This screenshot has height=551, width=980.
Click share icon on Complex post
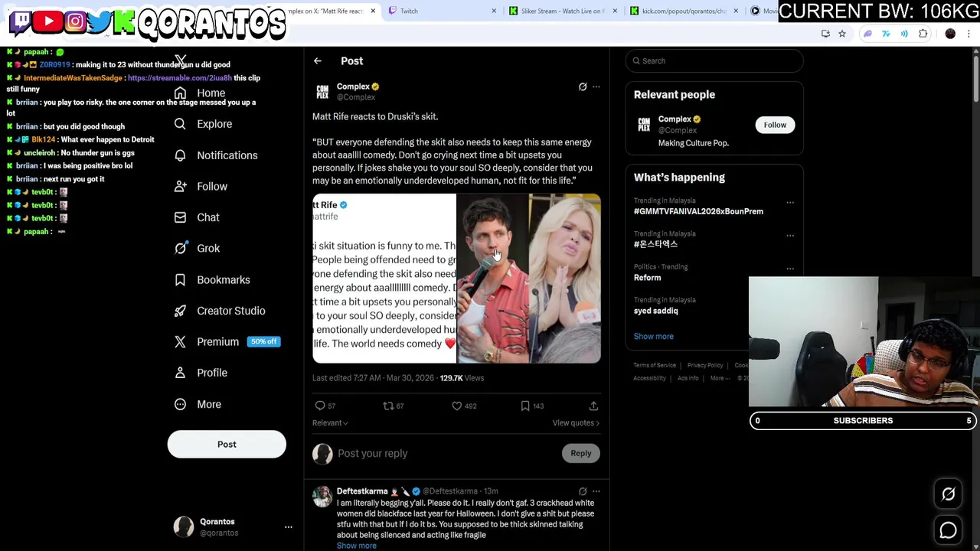(x=593, y=406)
